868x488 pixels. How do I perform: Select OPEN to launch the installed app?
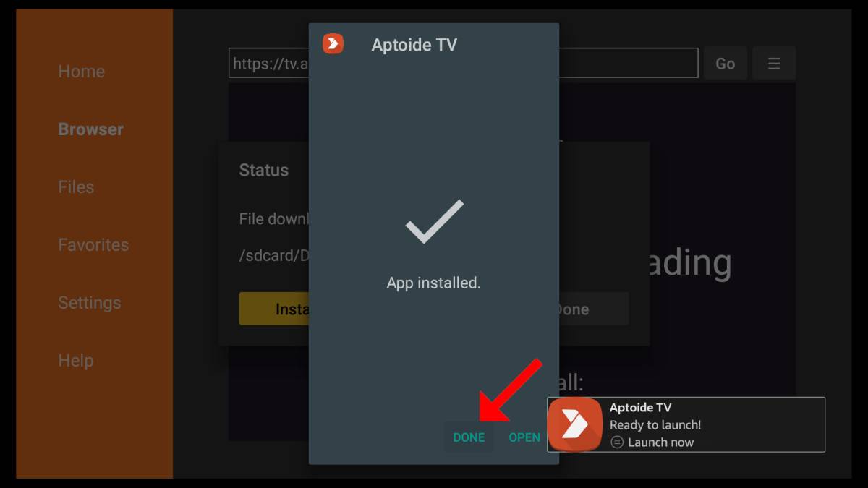point(524,437)
